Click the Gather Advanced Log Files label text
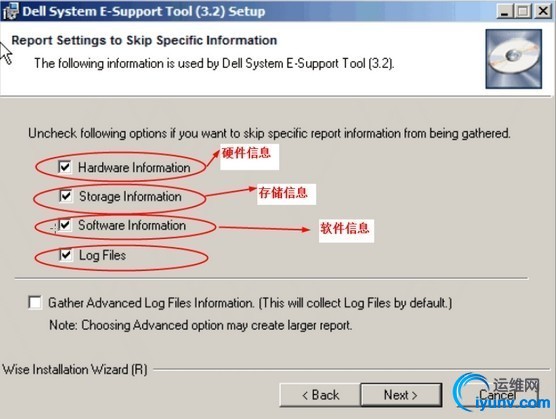Screen dimensions: 556x419 [x=250, y=303]
